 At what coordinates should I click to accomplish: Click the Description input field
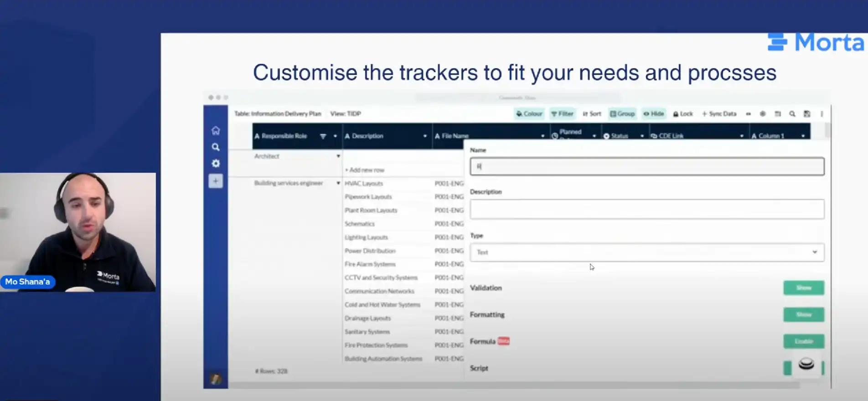coord(646,209)
